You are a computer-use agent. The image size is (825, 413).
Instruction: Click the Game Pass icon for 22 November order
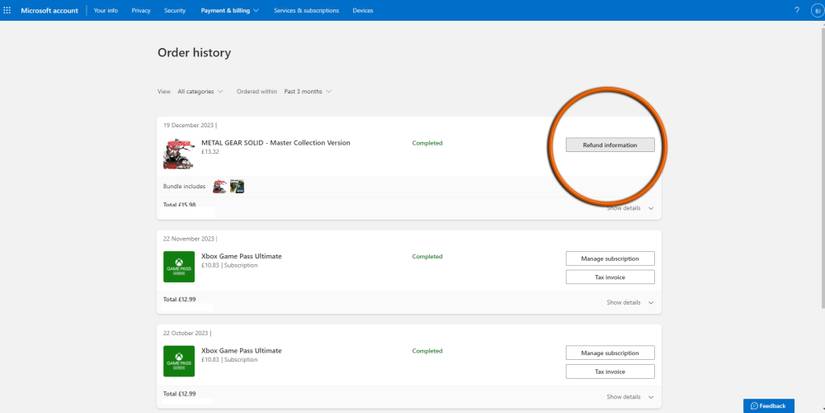point(179,267)
